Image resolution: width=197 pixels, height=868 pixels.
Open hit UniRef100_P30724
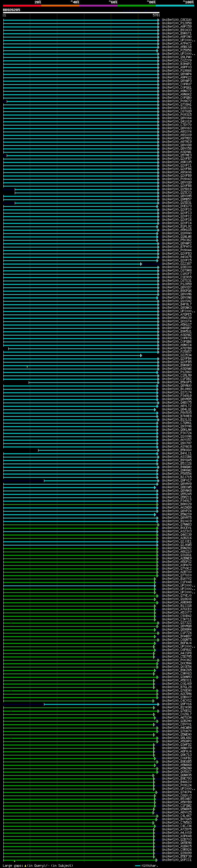pyautogui.click(x=176, y=433)
